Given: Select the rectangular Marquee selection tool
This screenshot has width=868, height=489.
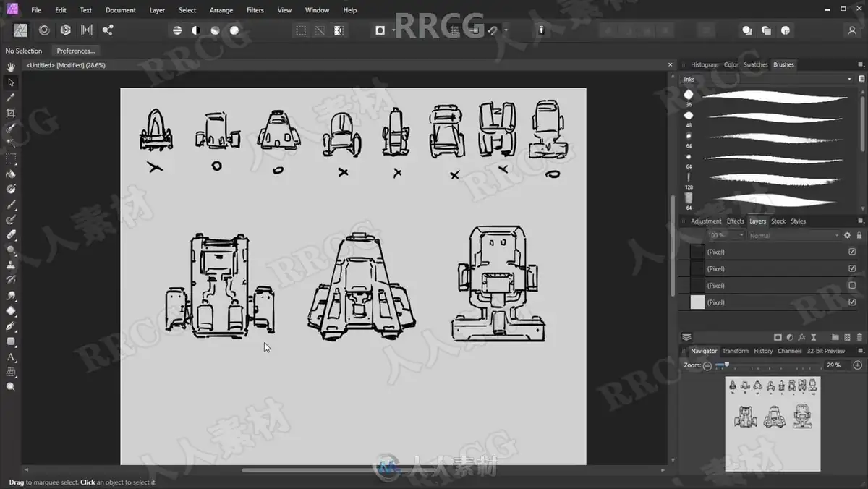Looking at the screenshot, I should 11,158.
